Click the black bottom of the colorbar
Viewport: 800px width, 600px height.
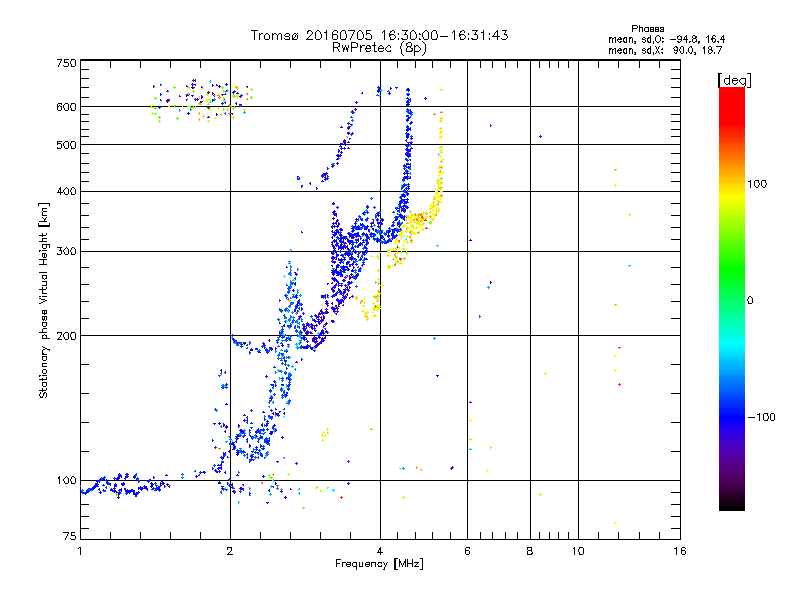732,503
